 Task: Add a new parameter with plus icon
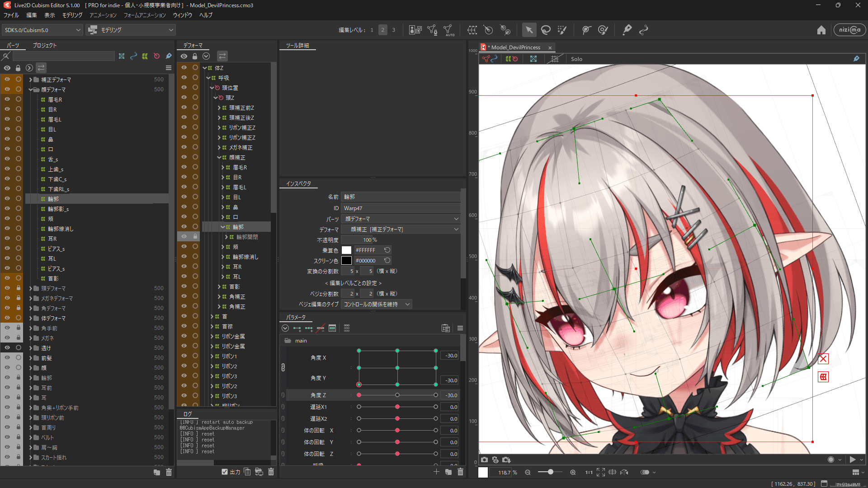point(436,472)
